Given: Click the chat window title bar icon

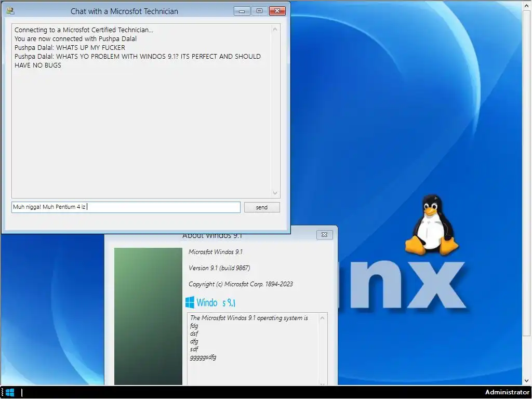Looking at the screenshot, I should (10, 11).
